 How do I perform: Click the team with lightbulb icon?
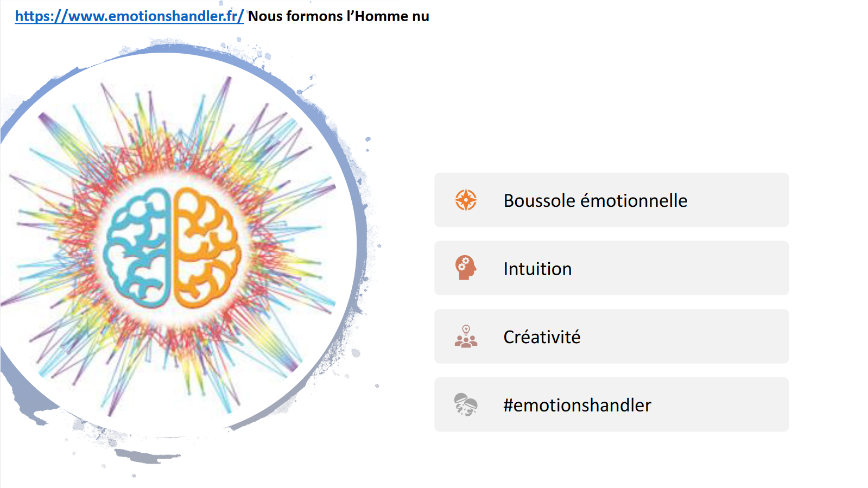(466, 337)
